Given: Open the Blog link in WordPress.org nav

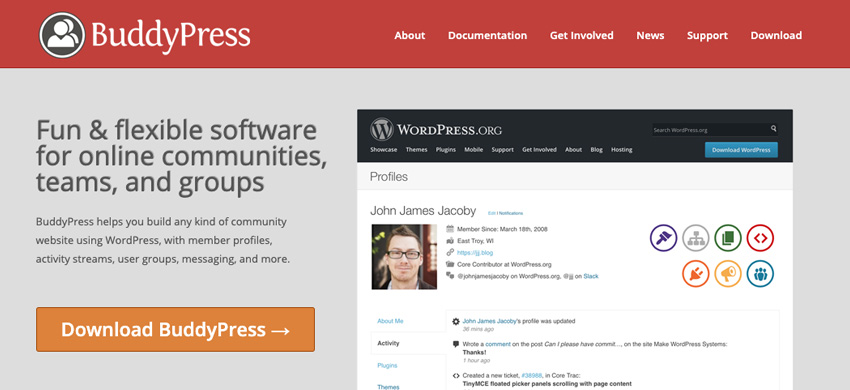Looking at the screenshot, I should pos(596,150).
